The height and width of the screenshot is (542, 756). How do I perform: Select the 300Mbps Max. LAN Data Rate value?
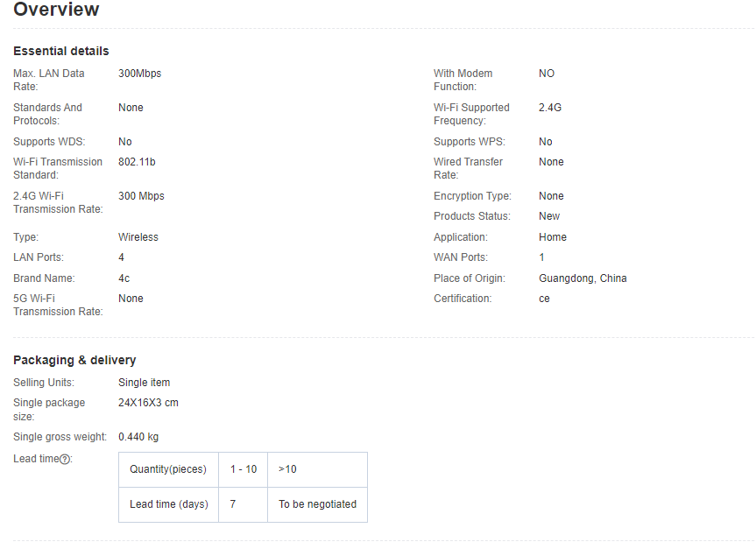click(139, 74)
